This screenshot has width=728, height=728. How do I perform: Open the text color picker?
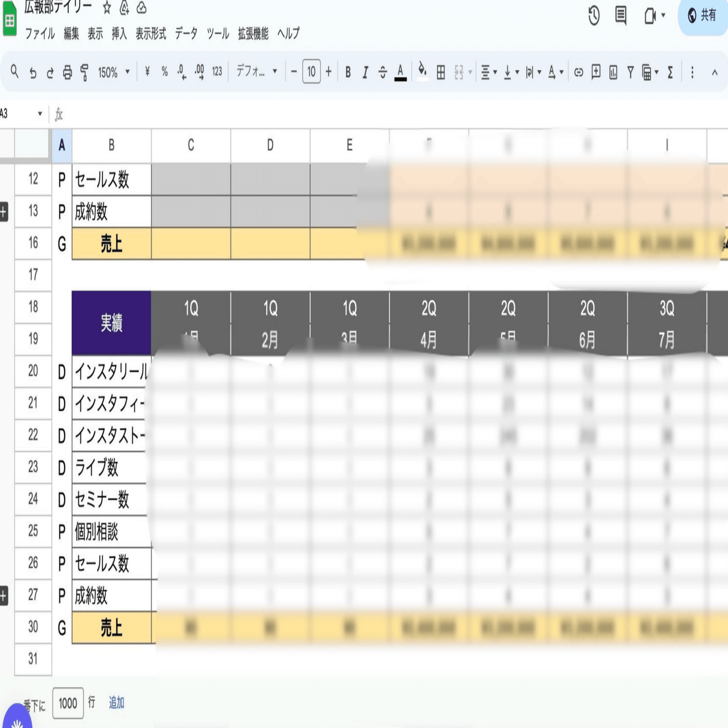(401, 73)
